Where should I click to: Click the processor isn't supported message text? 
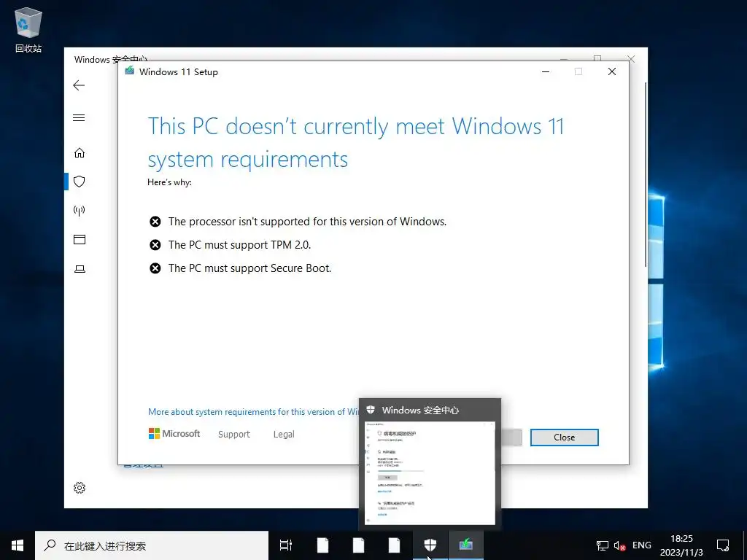[307, 222]
